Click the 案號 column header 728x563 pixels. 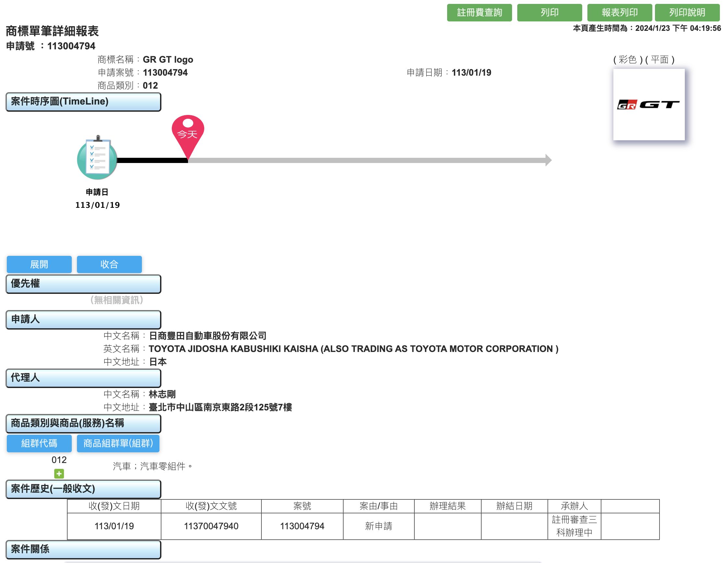point(302,506)
